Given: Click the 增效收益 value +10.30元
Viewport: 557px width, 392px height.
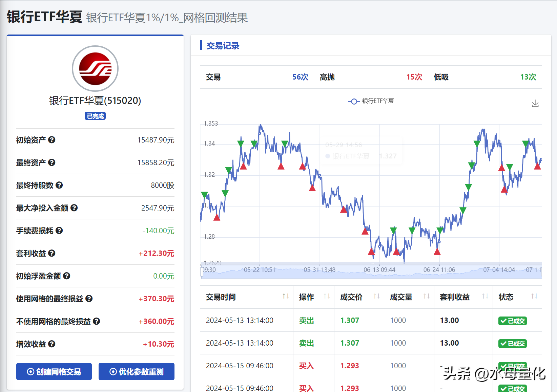Looking at the screenshot, I should (159, 344).
